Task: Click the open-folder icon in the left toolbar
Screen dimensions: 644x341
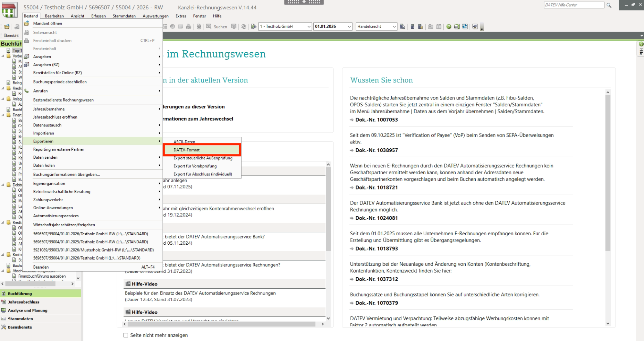Action: (x=7, y=27)
